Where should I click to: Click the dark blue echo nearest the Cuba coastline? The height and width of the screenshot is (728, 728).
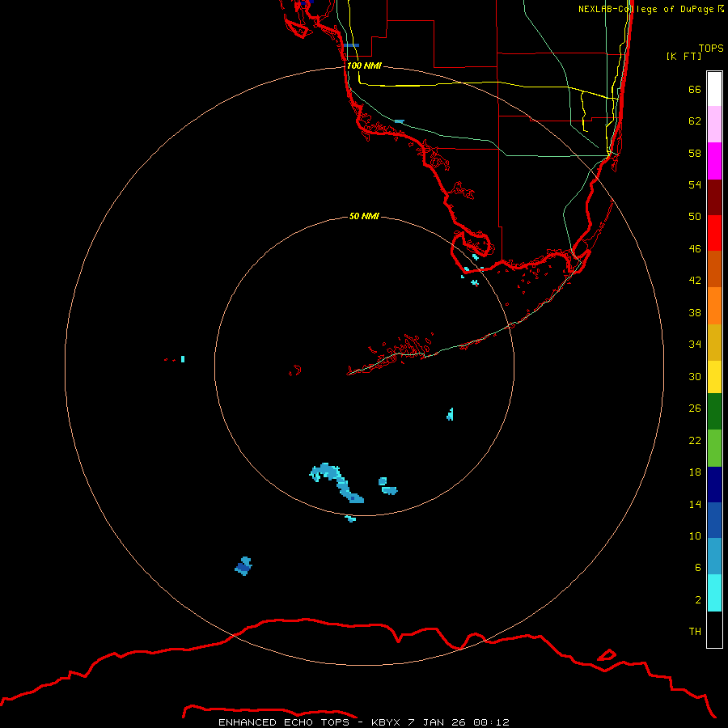243,566
